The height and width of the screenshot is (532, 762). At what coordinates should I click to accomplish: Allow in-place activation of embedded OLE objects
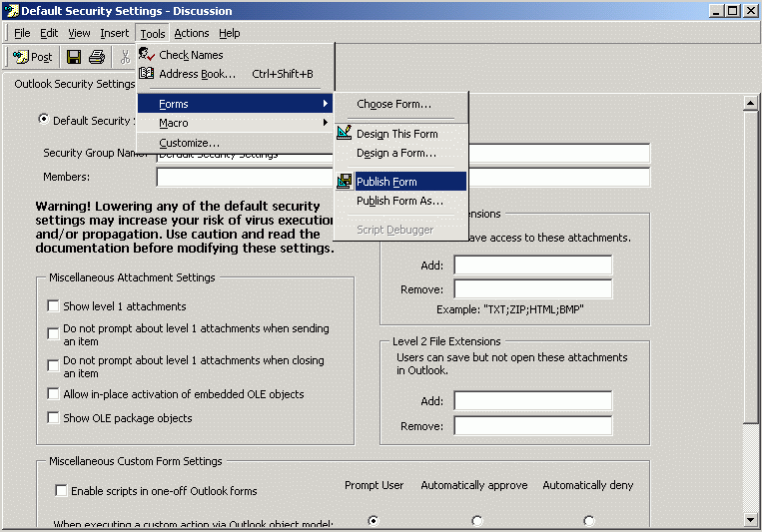53,393
